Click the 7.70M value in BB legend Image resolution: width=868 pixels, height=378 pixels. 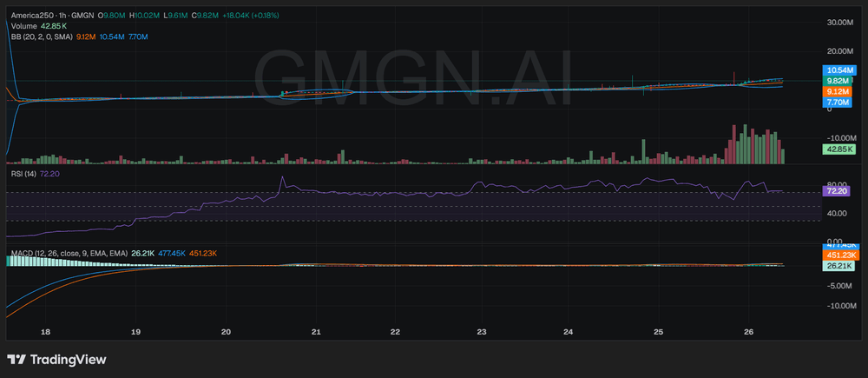138,36
